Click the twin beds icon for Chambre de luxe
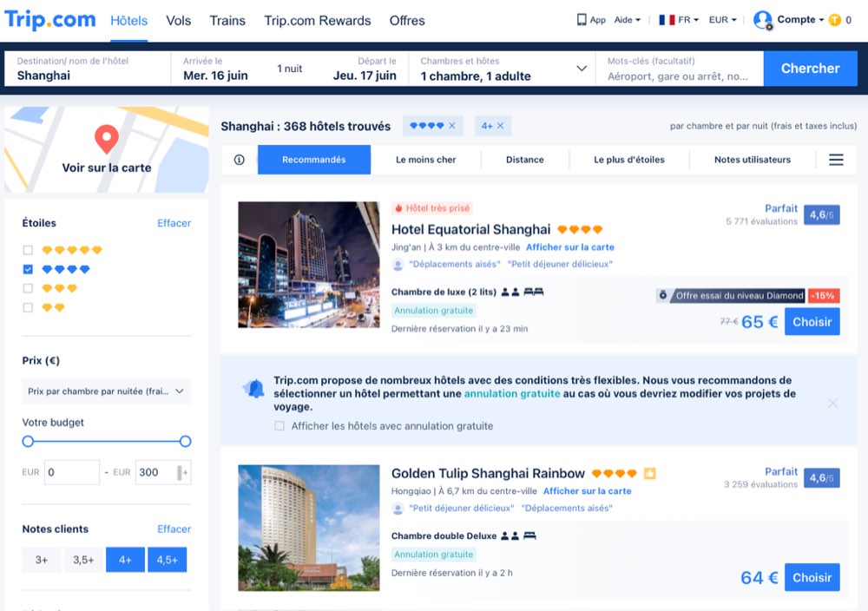 pyautogui.click(x=534, y=292)
